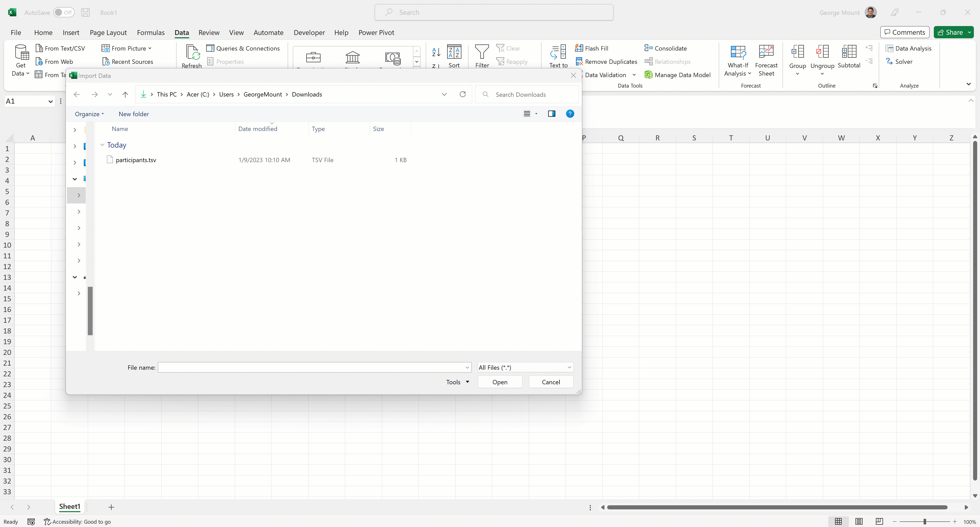Toggle the AutoSave switch
This screenshot has height=527, width=980.
tap(64, 13)
